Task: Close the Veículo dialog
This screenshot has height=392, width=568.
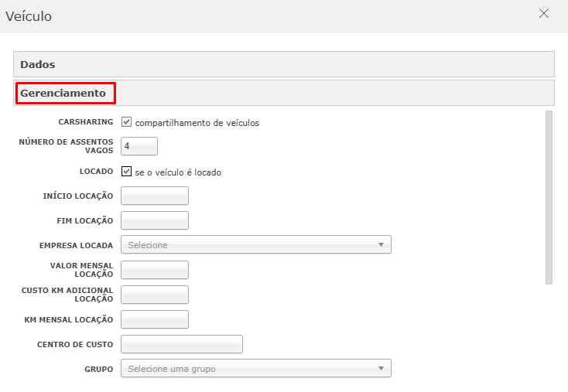Action: [x=544, y=14]
